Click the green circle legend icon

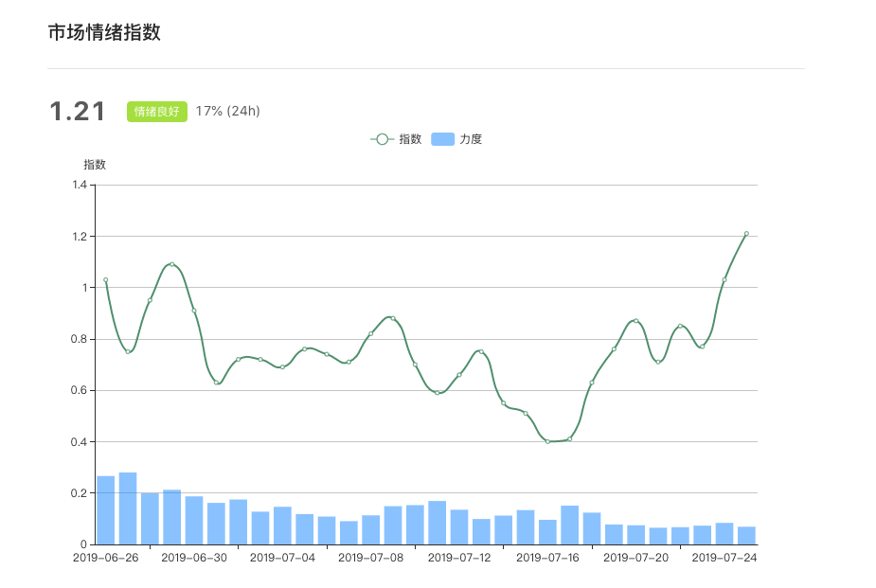pyautogui.click(x=383, y=139)
